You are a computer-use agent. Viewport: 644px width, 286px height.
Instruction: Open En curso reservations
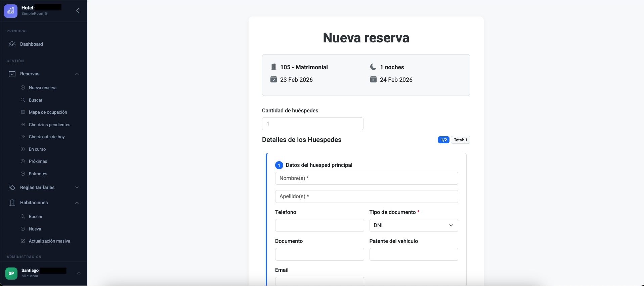pyautogui.click(x=37, y=149)
